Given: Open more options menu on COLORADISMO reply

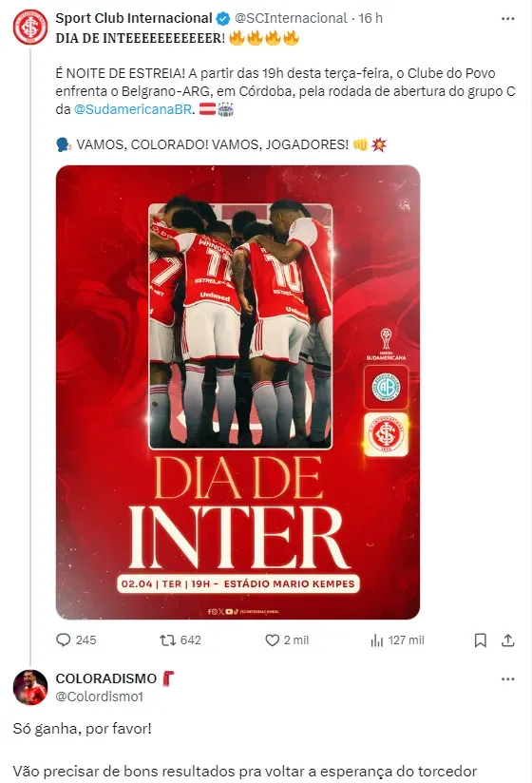Looking at the screenshot, I should pyautogui.click(x=507, y=678).
